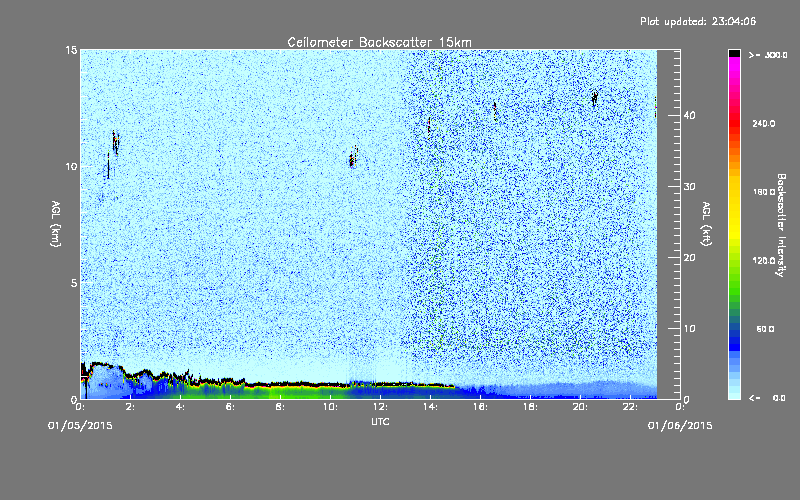Click the 'AGL (kft)' right axis title

pos(706,223)
